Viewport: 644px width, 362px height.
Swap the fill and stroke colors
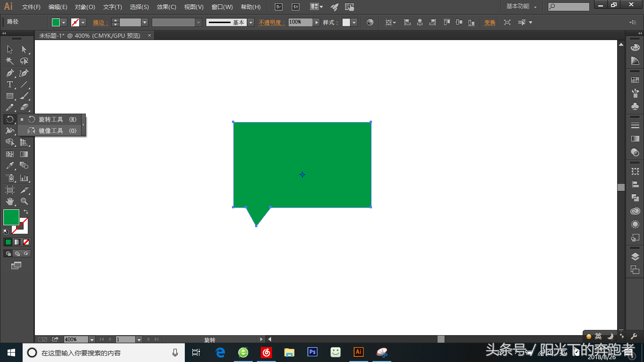tap(26, 212)
